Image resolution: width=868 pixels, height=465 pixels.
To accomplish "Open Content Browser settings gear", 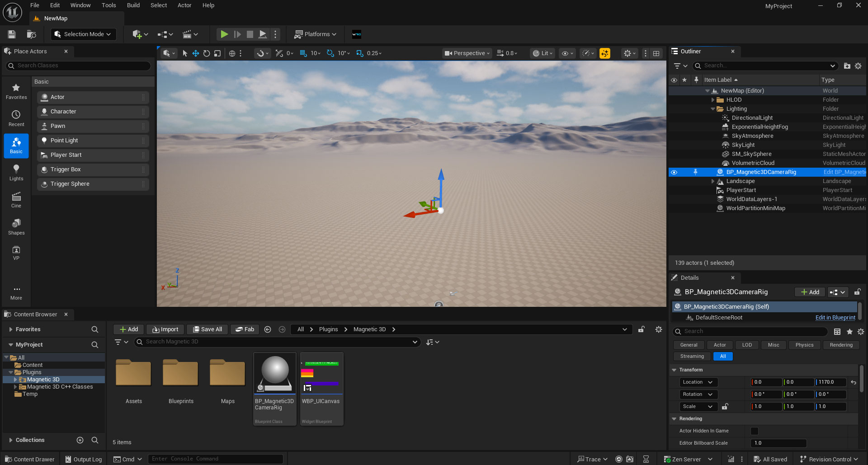I will click(659, 329).
